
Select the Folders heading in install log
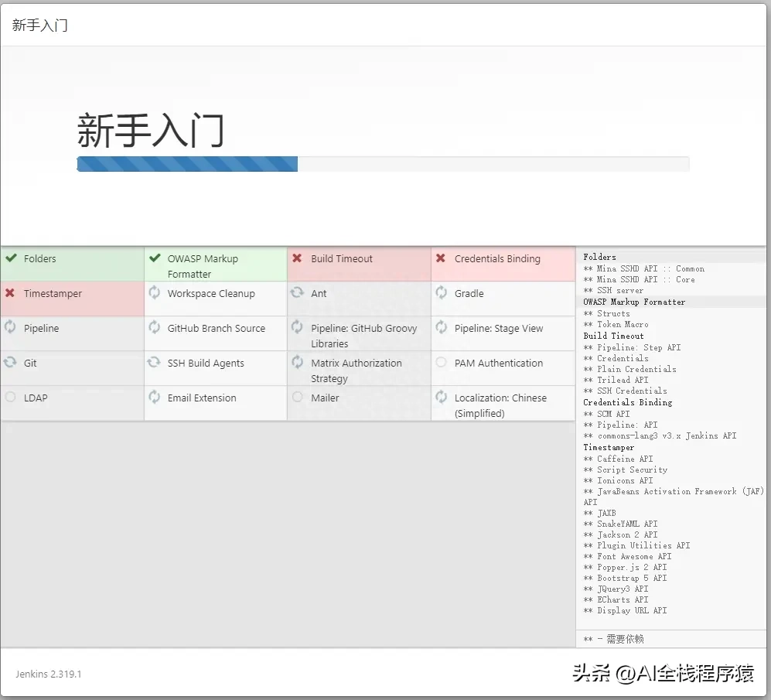point(599,257)
